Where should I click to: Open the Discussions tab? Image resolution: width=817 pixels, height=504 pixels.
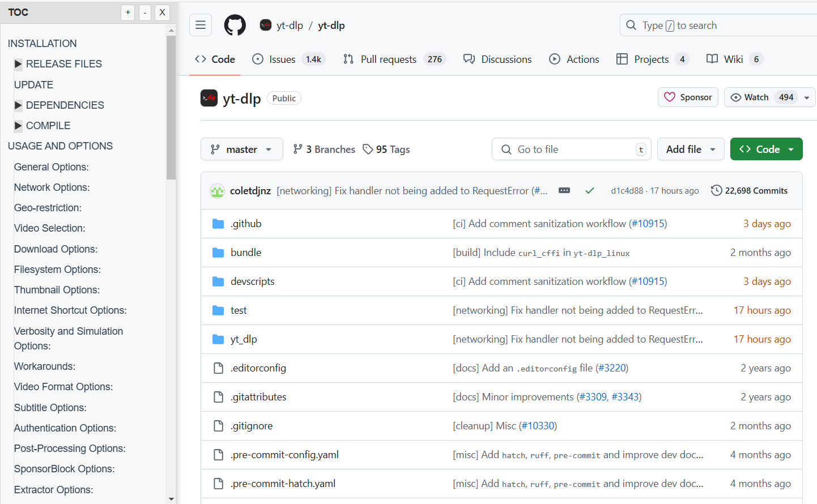497,59
